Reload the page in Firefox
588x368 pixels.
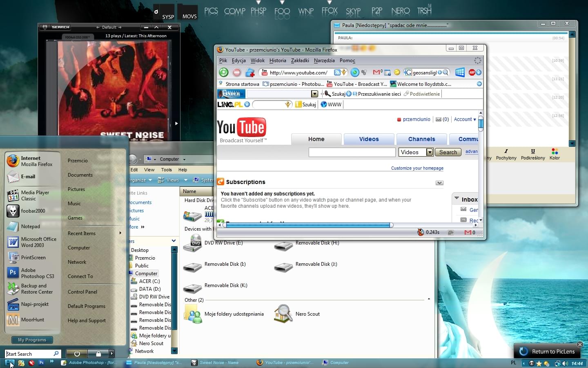coord(224,72)
